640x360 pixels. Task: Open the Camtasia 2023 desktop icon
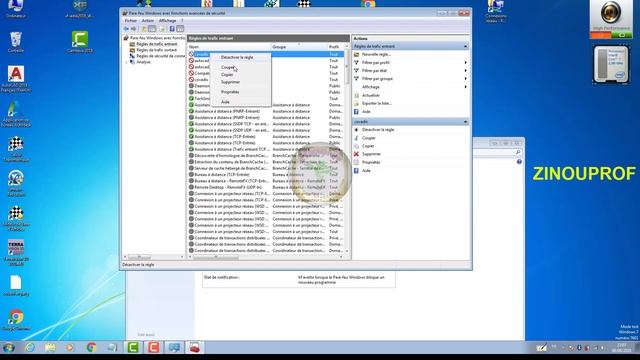tap(80, 42)
